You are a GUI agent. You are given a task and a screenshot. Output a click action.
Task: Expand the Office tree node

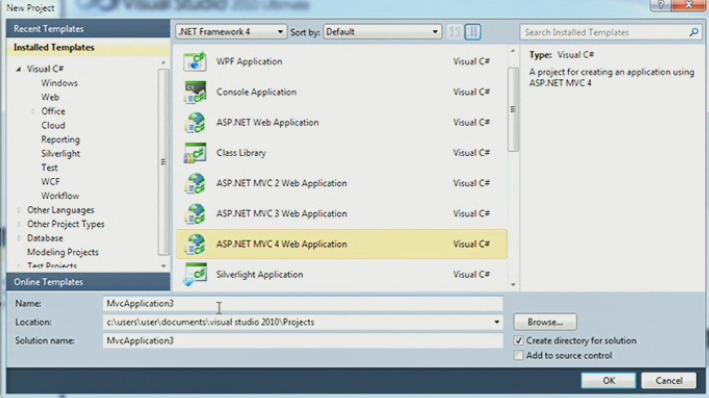(x=33, y=111)
